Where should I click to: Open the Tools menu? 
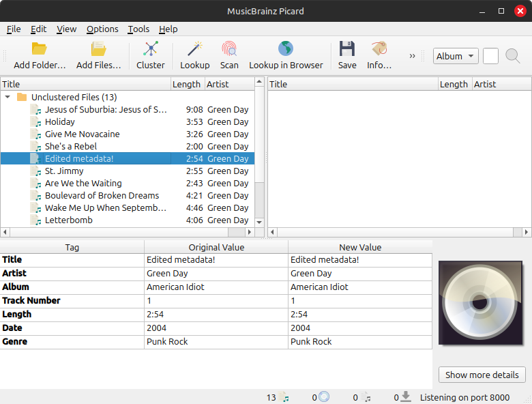pyautogui.click(x=138, y=29)
